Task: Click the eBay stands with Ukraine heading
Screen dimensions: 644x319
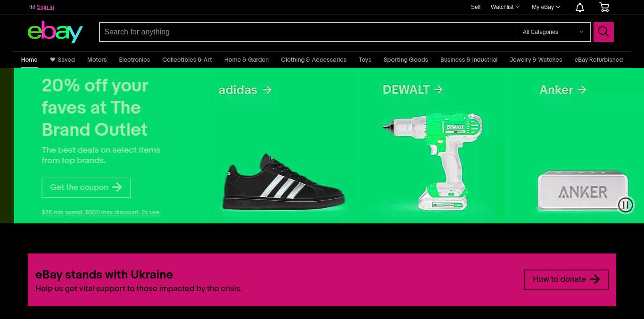Action: pos(104,274)
